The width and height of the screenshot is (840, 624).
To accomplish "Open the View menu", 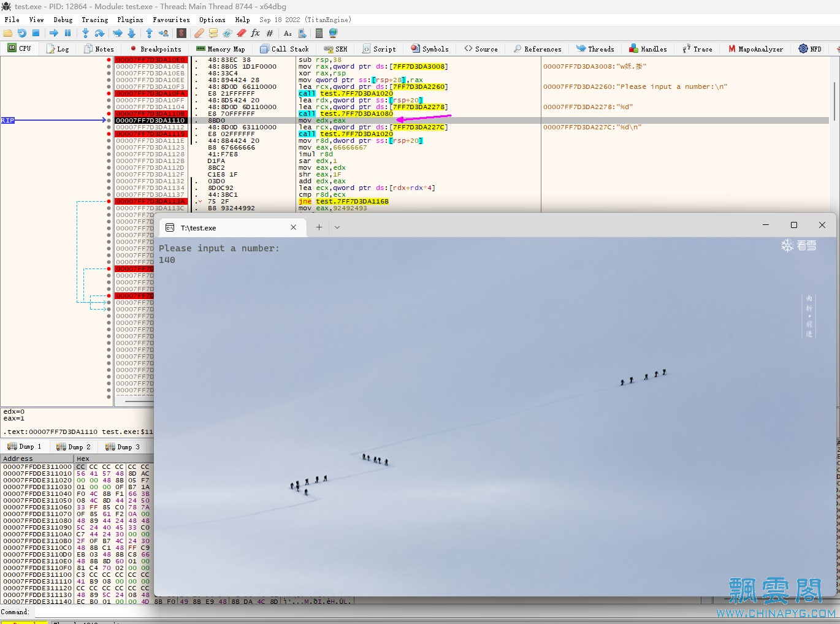I will [x=36, y=20].
